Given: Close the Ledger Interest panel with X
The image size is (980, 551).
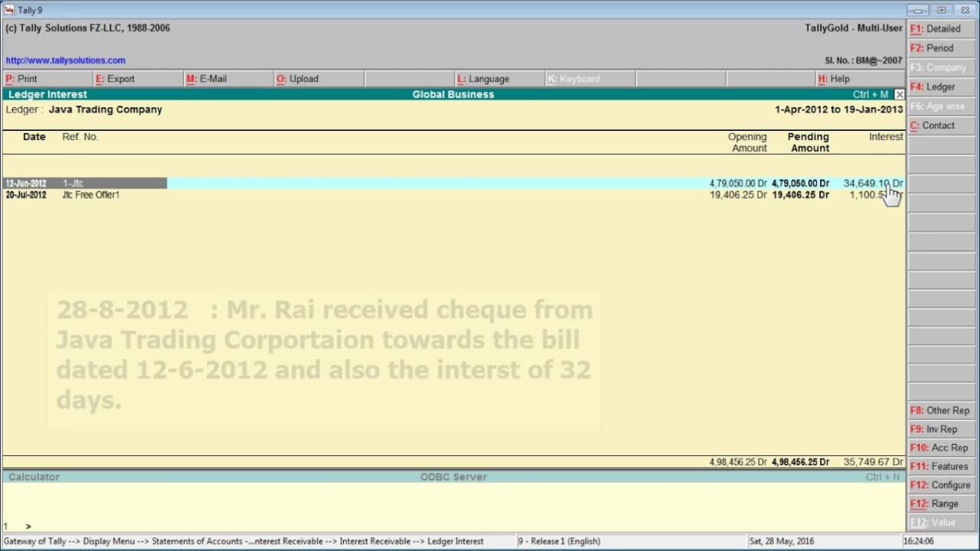Looking at the screenshot, I should tap(900, 94).
